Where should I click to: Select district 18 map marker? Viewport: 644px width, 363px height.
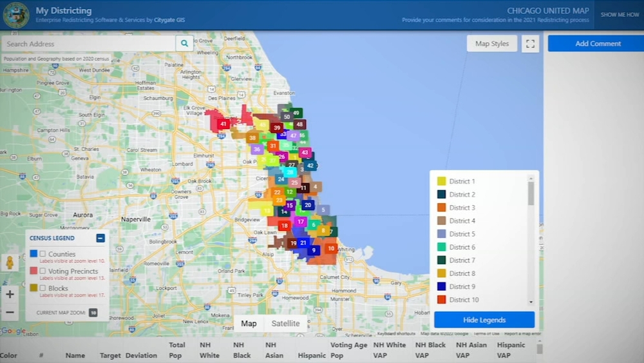coord(284,225)
